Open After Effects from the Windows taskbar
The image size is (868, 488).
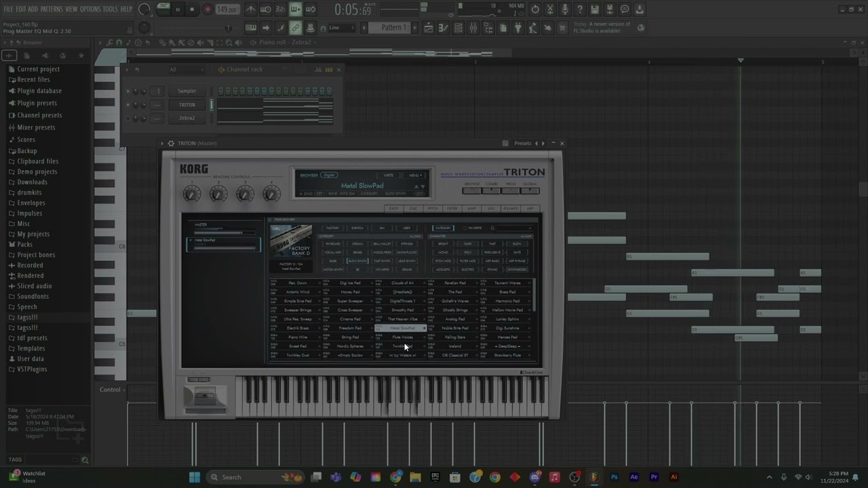634,477
